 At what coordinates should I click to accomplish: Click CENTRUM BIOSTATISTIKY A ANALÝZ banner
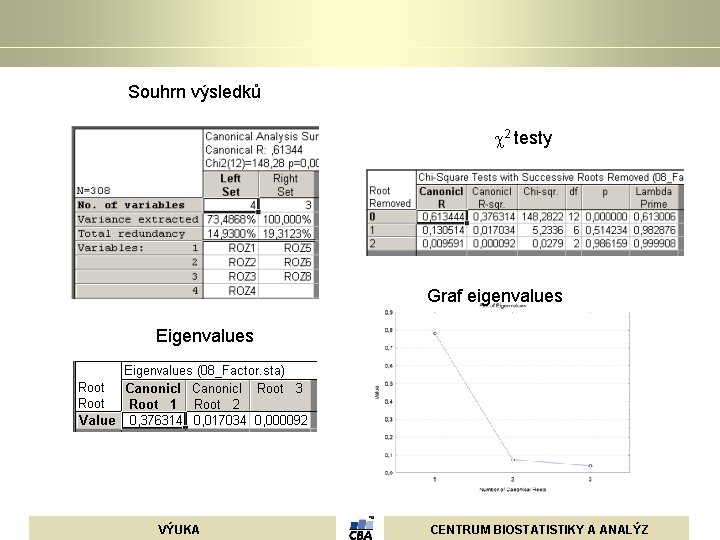[536, 528]
